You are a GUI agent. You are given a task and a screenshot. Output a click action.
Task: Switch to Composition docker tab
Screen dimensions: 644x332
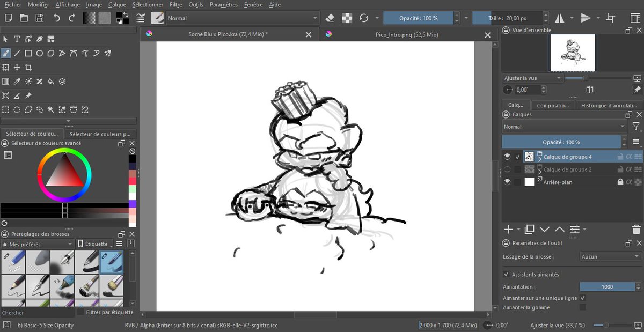tap(553, 106)
